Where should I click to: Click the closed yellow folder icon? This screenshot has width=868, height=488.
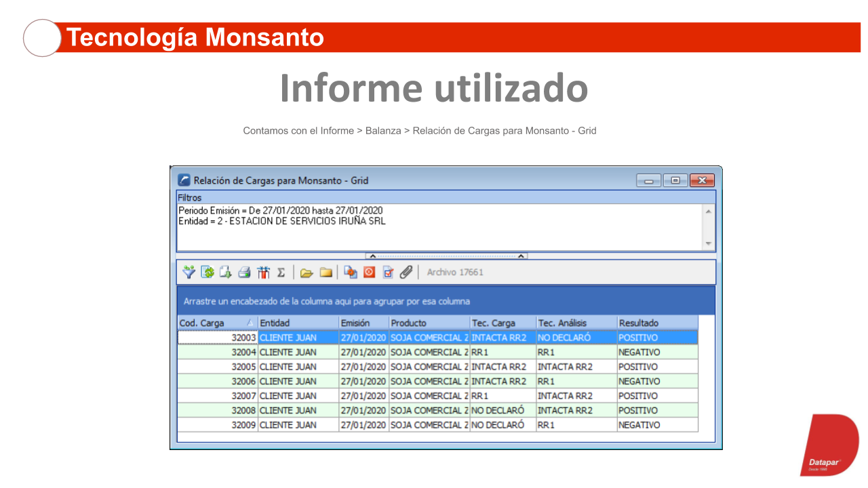coord(326,272)
